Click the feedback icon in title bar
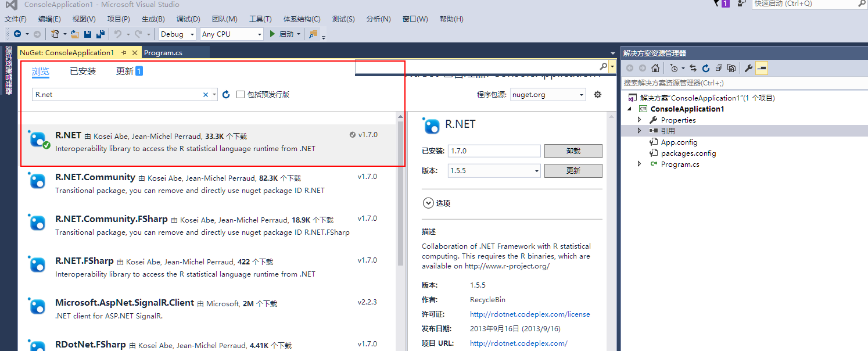868x351 pixels. pyautogui.click(x=741, y=3)
